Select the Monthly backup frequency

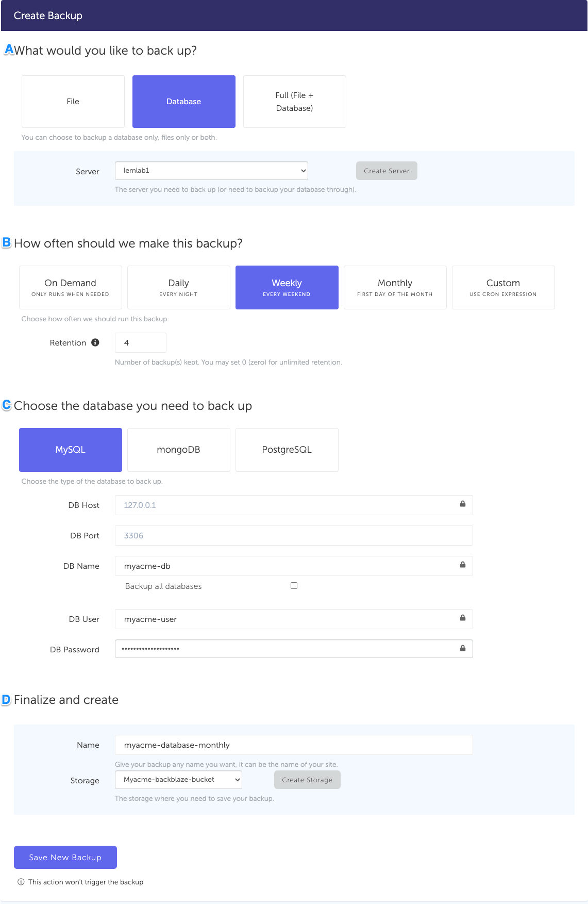click(395, 287)
